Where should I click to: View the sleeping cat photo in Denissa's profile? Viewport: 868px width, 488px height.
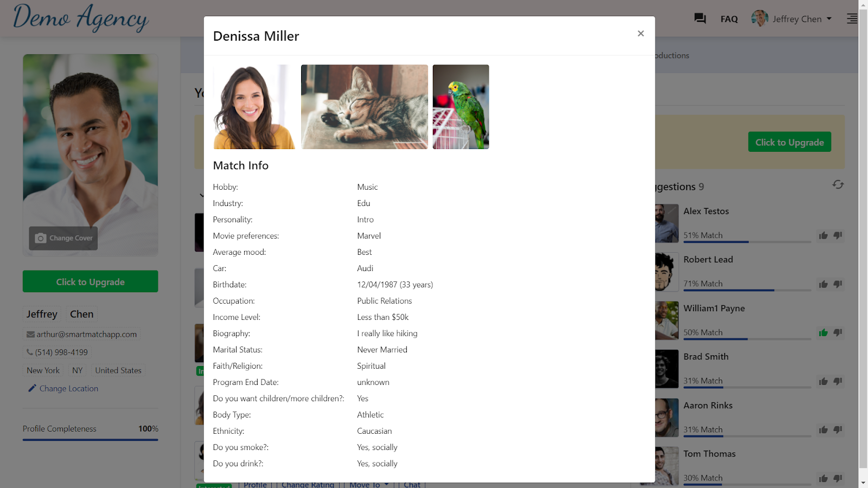tap(364, 106)
